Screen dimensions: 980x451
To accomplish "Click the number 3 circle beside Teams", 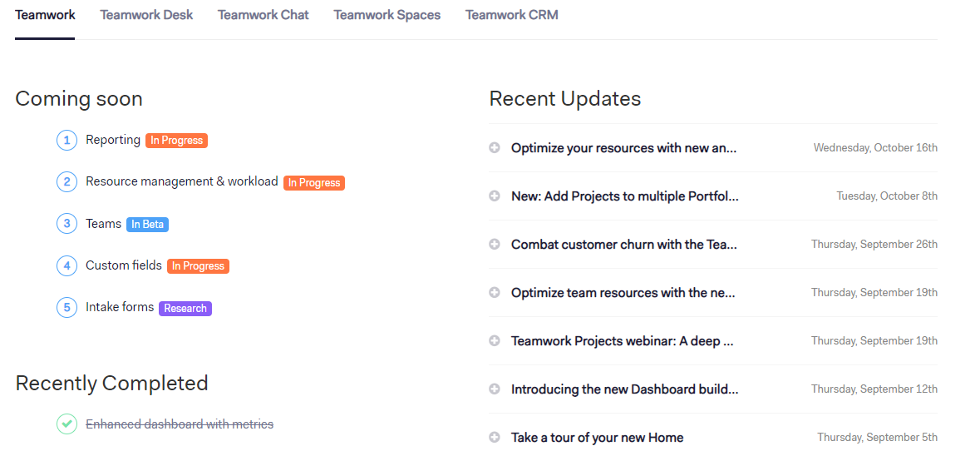I will [66, 224].
